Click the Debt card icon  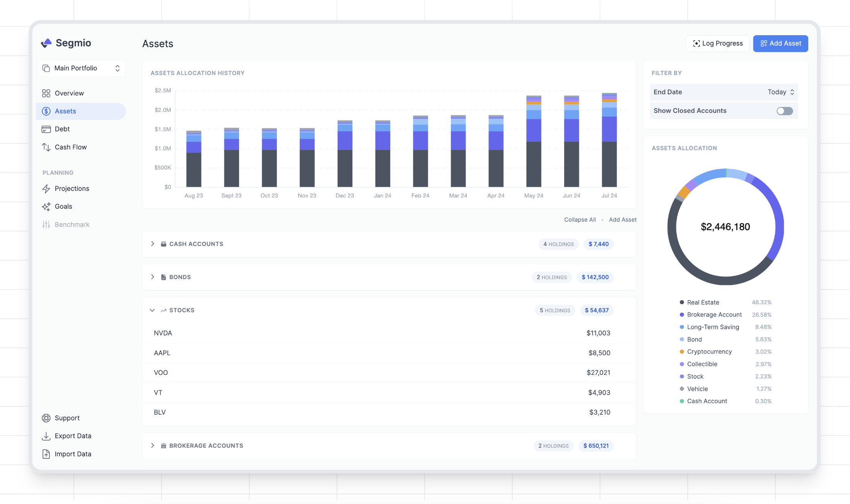(46, 129)
